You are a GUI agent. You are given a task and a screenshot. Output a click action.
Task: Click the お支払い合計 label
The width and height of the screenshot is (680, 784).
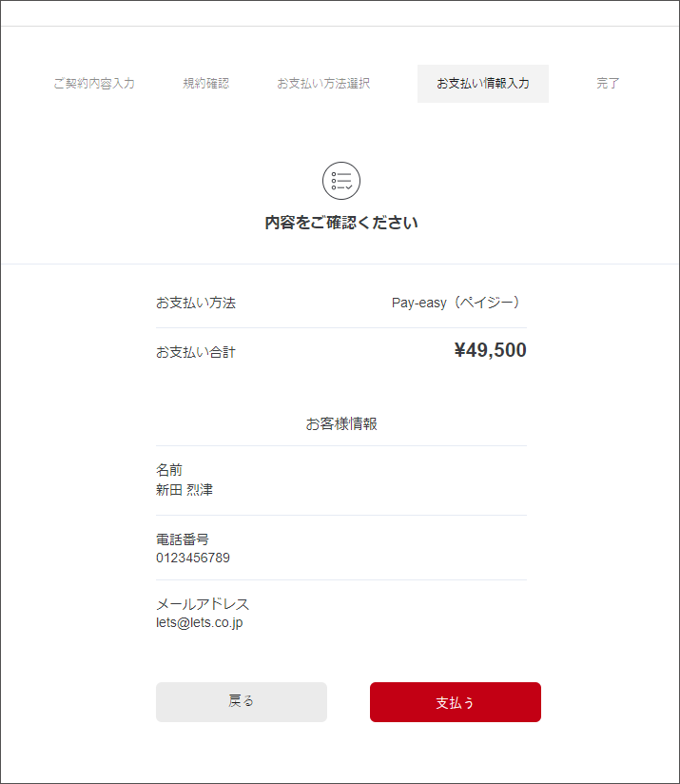pyautogui.click(x=196, y=352)
